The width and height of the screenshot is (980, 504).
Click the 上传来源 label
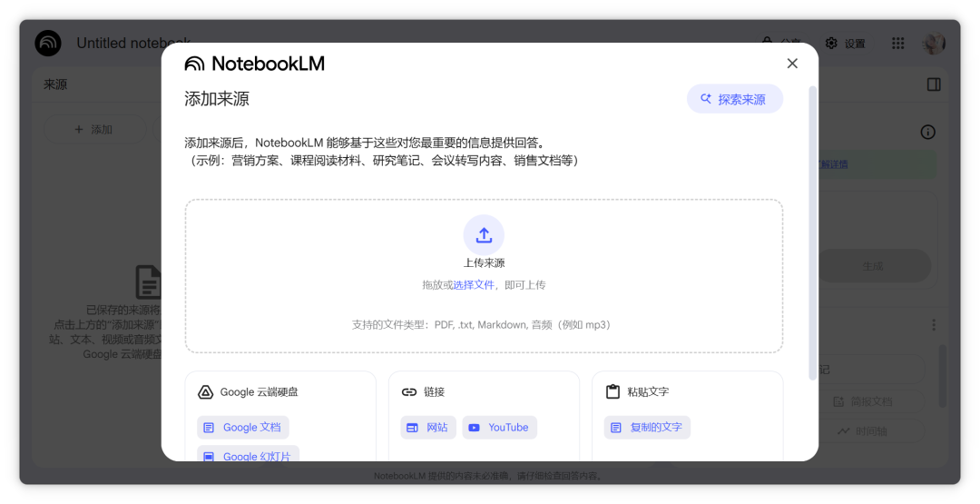[484, 262]
